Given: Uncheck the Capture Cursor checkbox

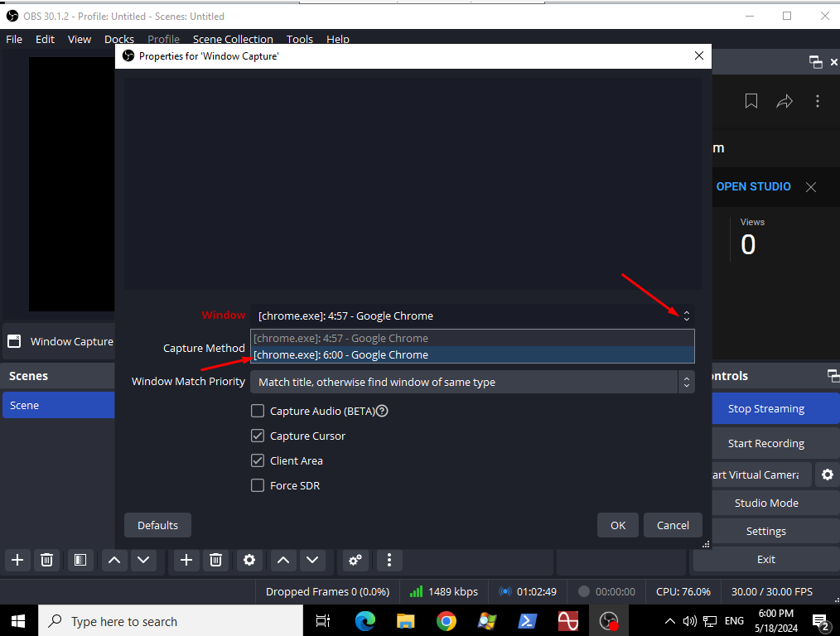Looking at the screenshot, I should click(x=258, y=436).
